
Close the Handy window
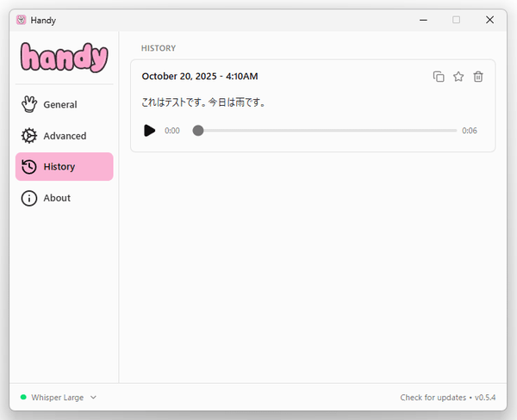(x=489, y=20)
